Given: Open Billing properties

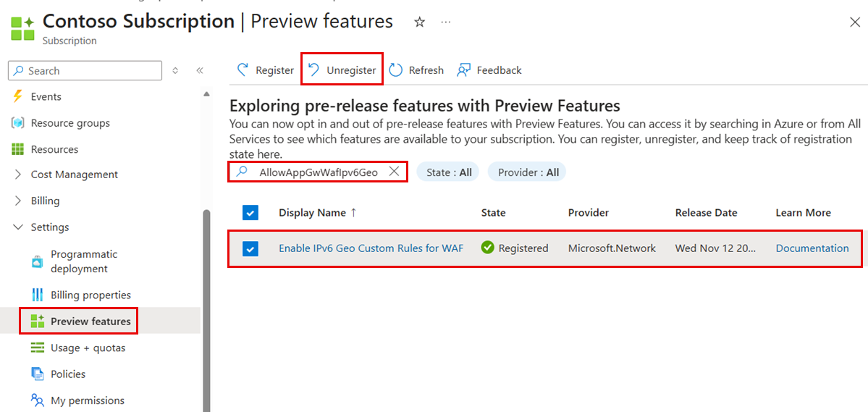Looking at the screenshot, I should click(x=90, y=295).
